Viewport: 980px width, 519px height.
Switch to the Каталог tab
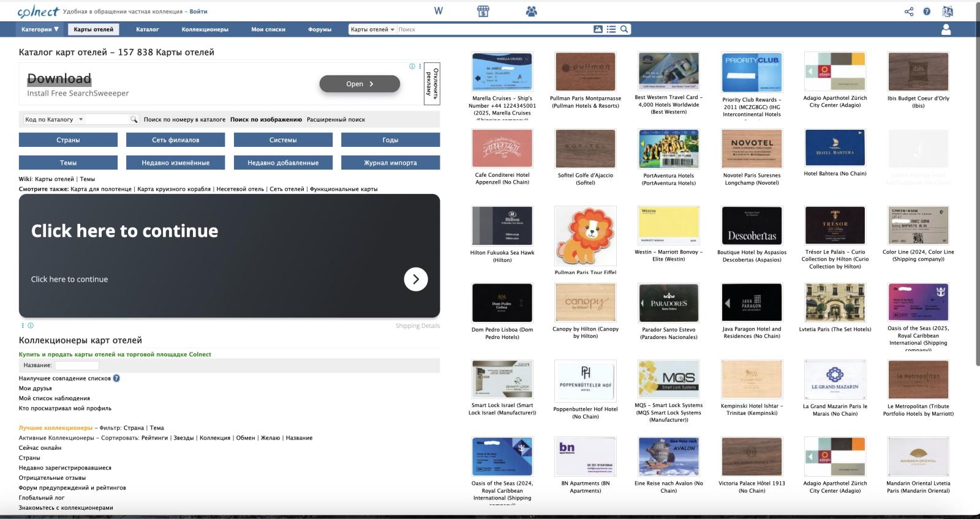pos(147,29)
